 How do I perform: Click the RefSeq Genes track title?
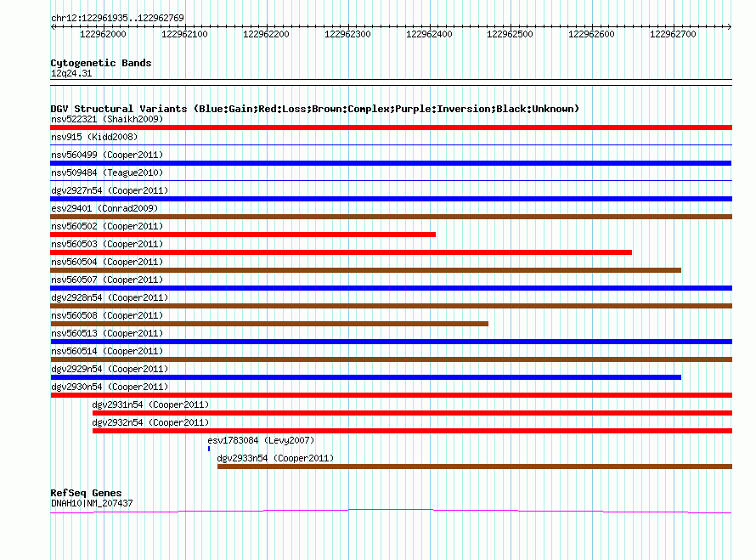click(x=86, y=493)
